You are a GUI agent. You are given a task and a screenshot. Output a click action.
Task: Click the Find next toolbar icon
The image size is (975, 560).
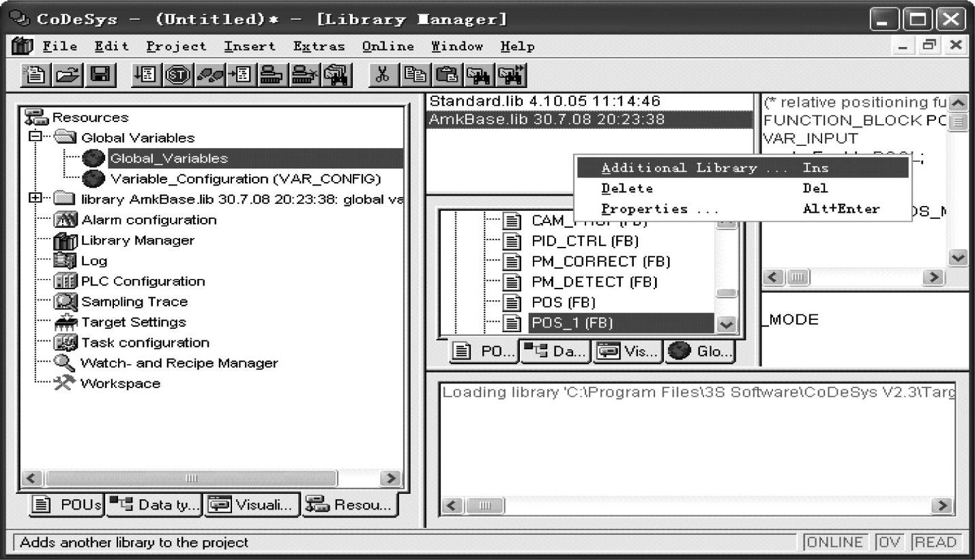point(512,74)
